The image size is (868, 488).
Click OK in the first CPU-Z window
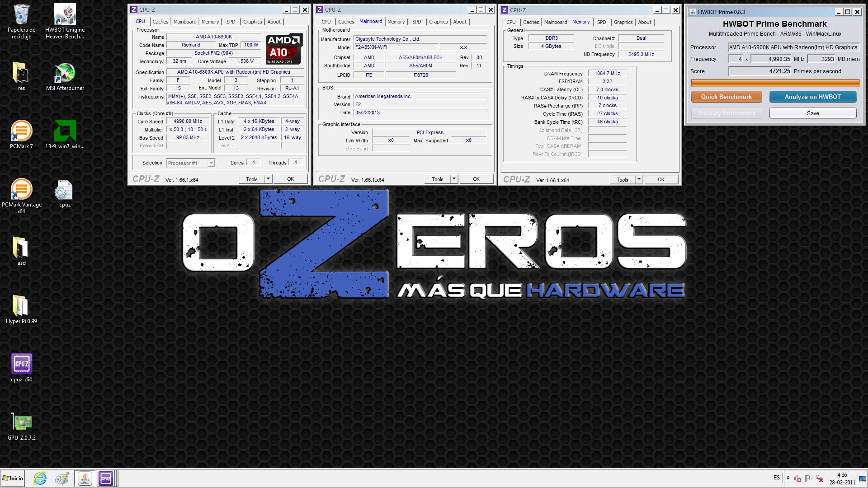pos(290,179)
